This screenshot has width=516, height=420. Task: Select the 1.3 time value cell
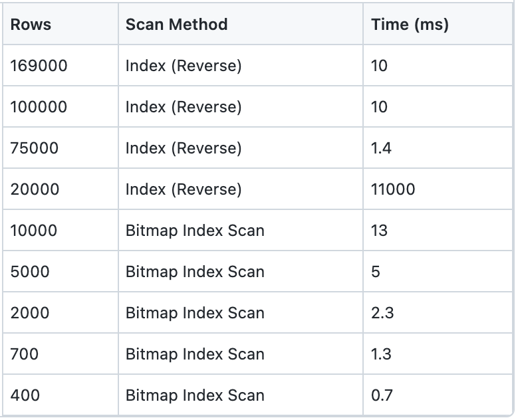pos(438,354)
